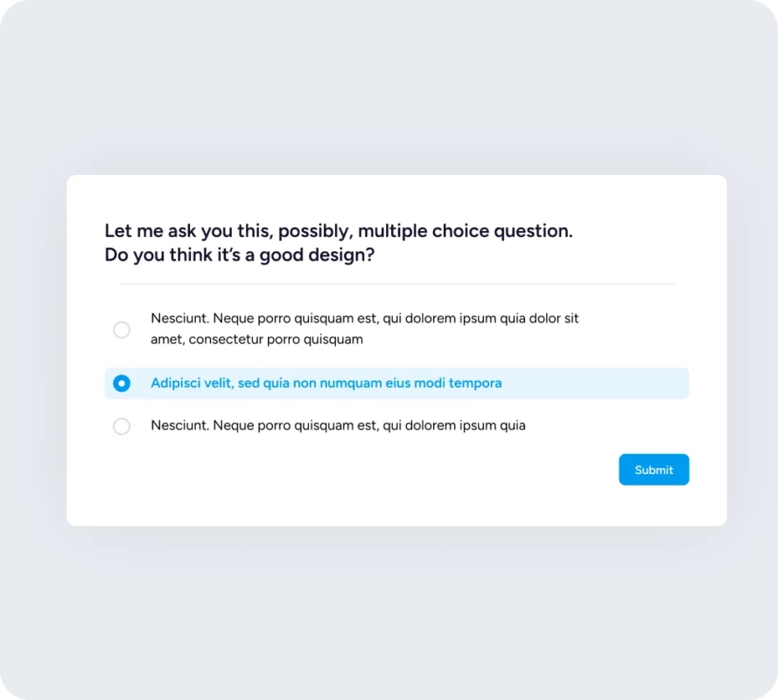
Task: Click the gray background above the card
Action: click(x=389, y=87)
